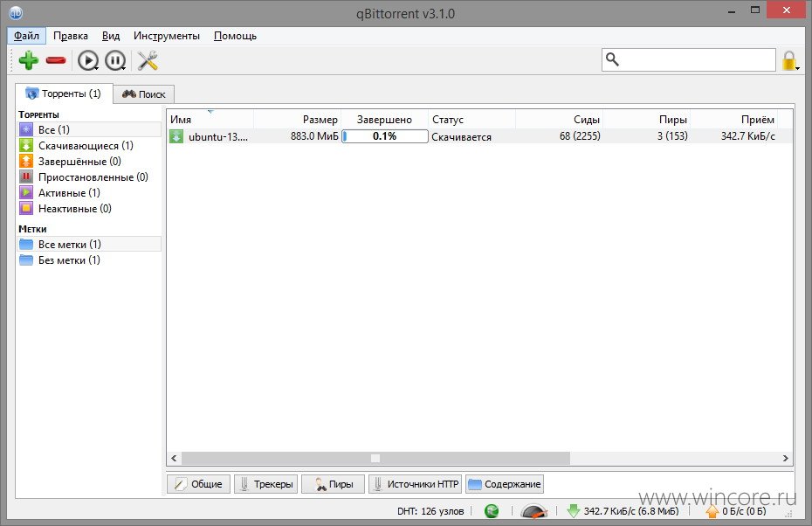
Task: Sort by Размер column header
Action: (x=297, y=119)
